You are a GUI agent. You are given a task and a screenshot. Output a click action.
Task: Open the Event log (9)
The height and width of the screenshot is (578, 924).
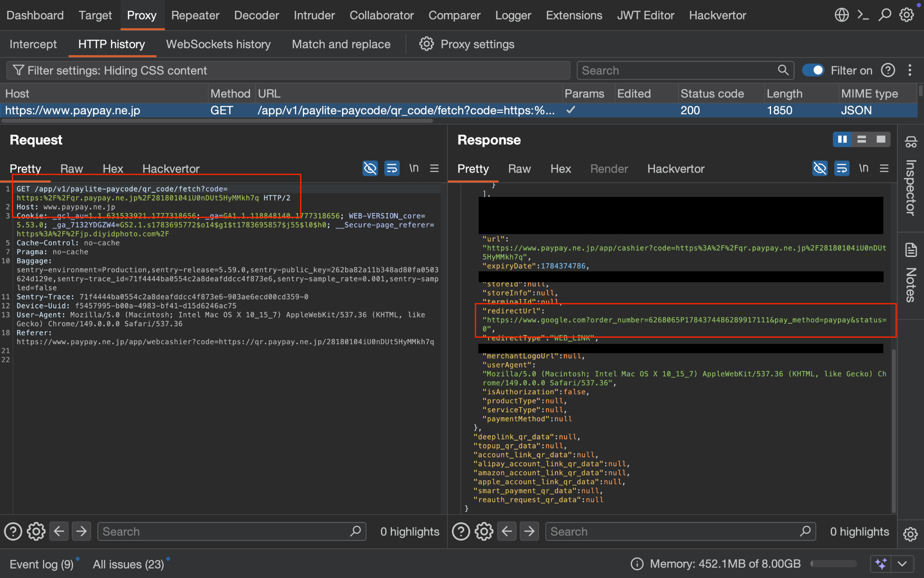pyautogui.click(x=42, y=564)
